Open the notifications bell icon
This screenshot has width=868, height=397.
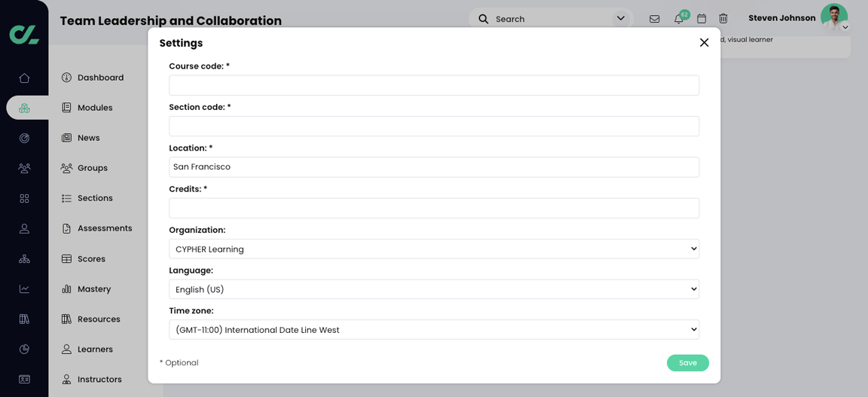click(679, 19)
